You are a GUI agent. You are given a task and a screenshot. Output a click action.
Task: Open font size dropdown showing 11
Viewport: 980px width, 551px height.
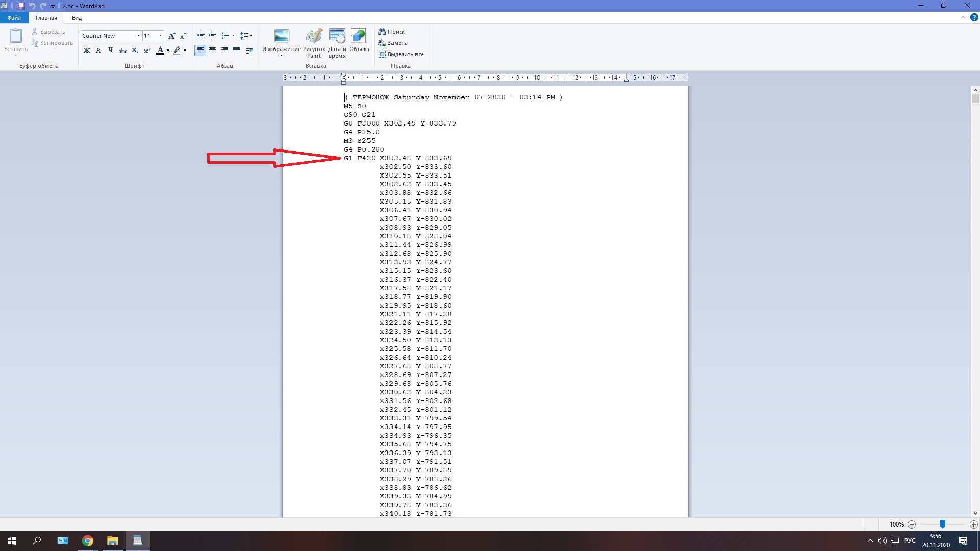coord(160,36)
